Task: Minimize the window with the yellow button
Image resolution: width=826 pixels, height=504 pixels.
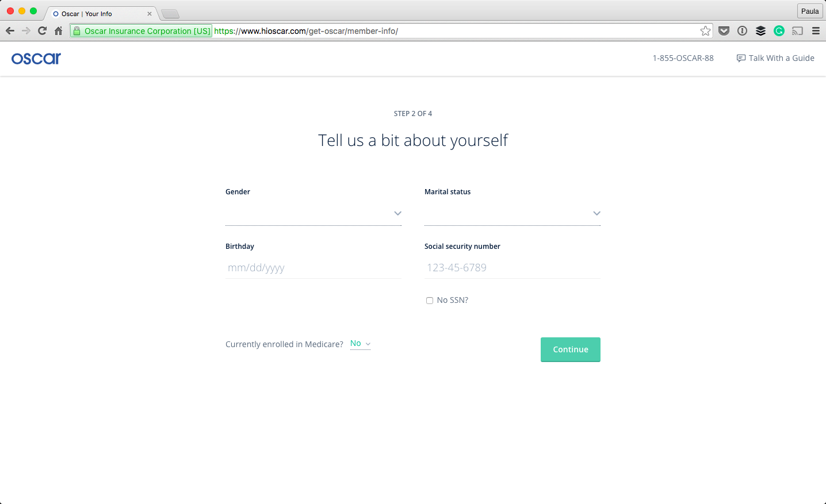Action: pyautogui.click(x=22, y=11)
